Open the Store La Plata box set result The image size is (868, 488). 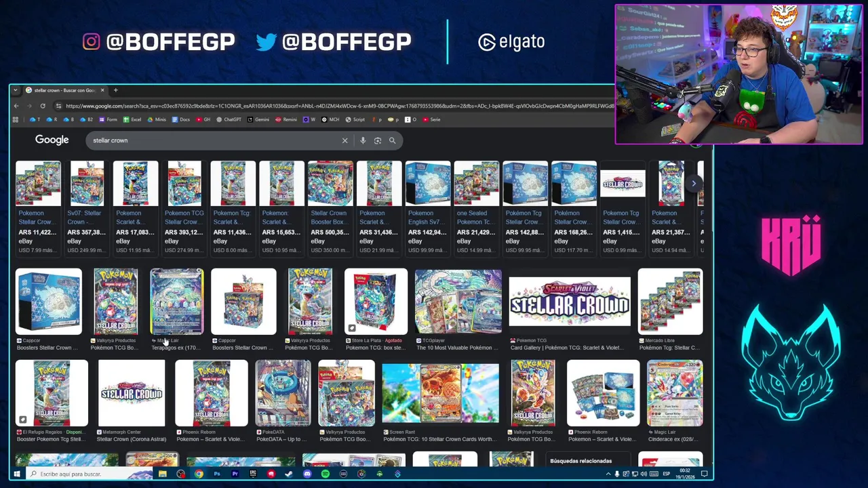(x=376, y=310)
